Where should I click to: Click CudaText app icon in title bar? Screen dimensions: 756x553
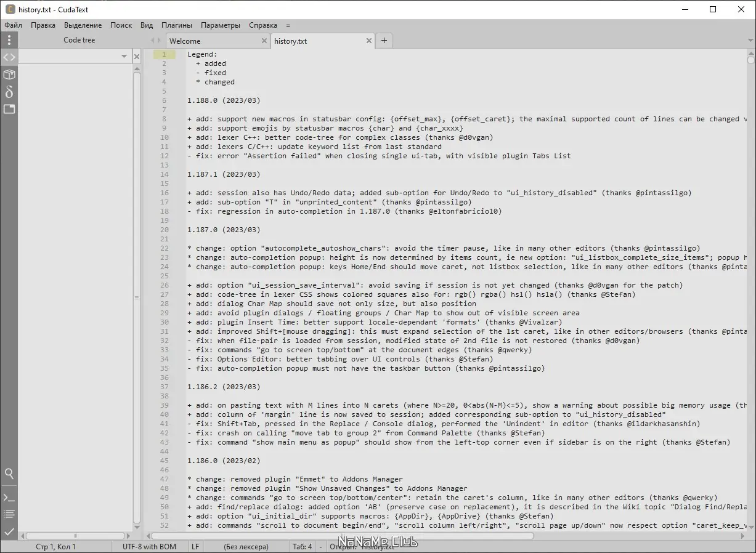(x=10, y=9)
